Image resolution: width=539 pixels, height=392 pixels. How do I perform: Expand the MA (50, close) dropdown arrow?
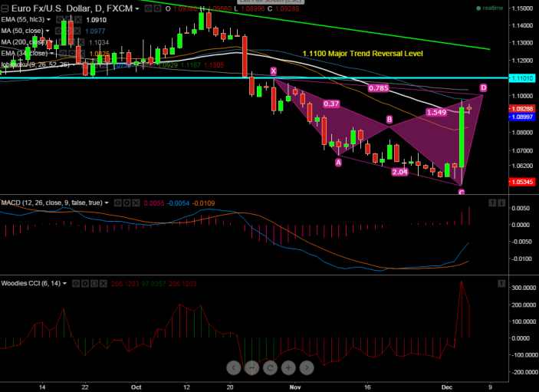click(48, 31)
